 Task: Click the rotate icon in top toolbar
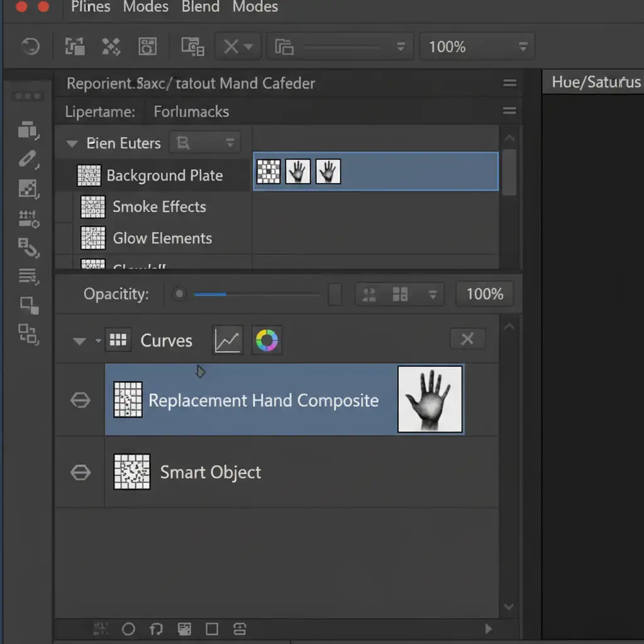[x=30, y=47]
